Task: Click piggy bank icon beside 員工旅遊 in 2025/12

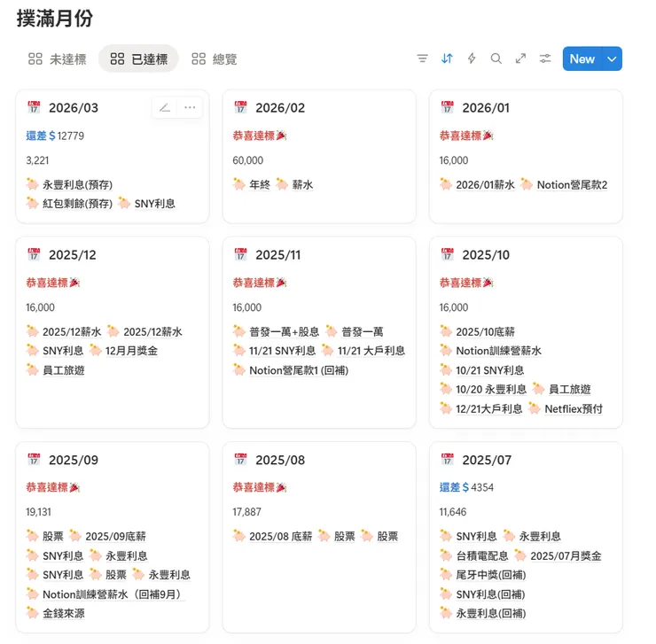Action: [x=32, y=369]
